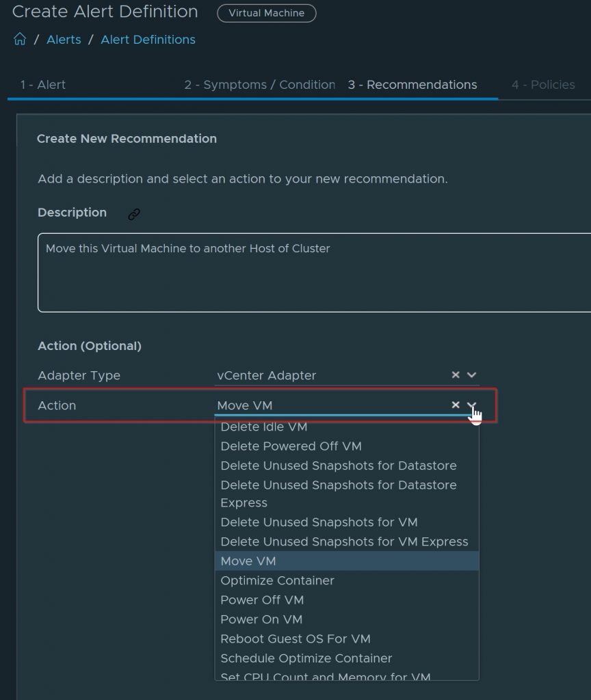Click the link icon beside Description
The height and width of the screenshot is (700, 591).
134,214
